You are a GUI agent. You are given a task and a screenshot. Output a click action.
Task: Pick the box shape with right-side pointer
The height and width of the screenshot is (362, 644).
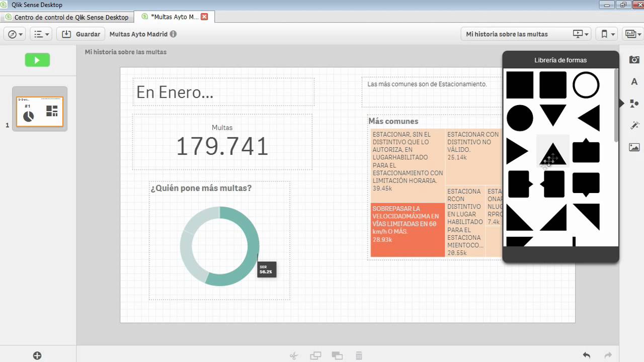click(521, 184)
